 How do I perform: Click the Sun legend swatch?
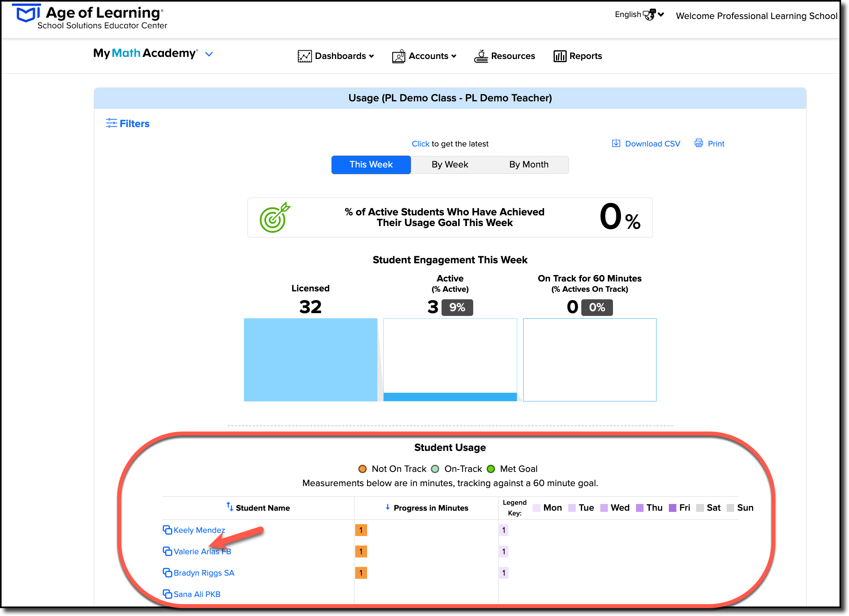pos(730,508)
